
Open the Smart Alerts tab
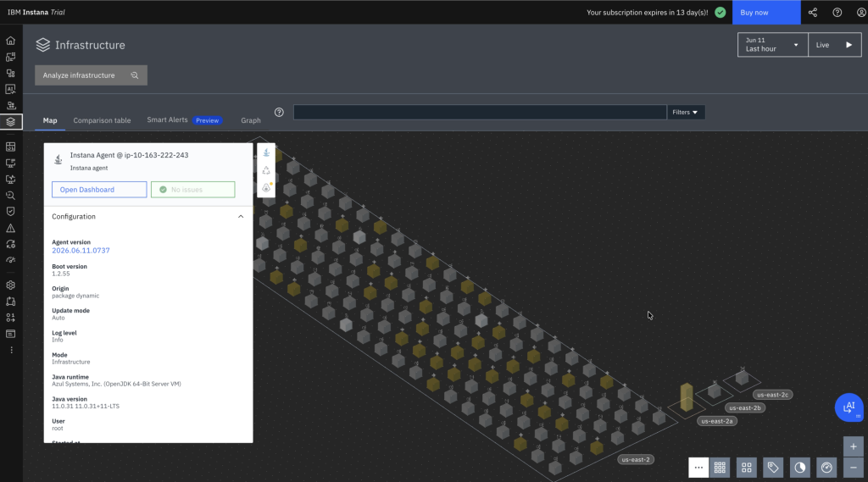[x=167, y=119]
